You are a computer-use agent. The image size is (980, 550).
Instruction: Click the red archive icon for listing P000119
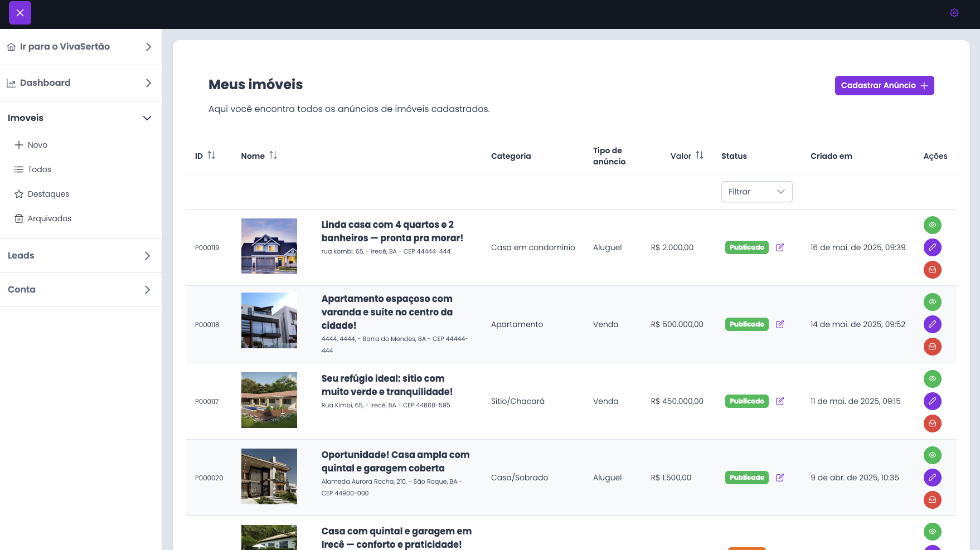(932, 270)
